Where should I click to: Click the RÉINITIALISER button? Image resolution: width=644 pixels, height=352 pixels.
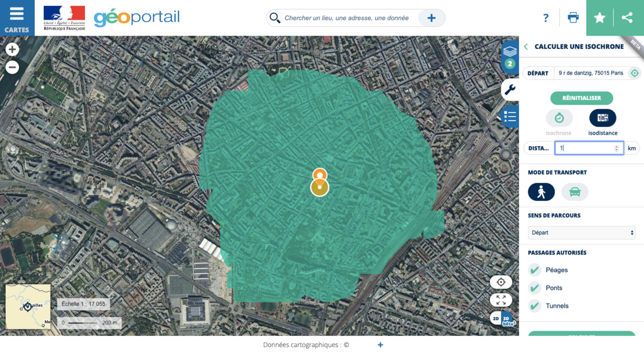coord(581,98)
